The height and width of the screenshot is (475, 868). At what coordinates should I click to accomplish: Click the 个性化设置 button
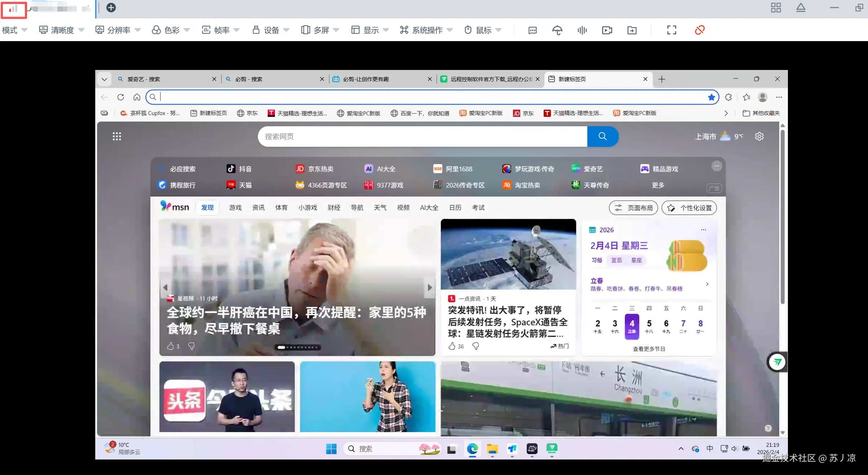(x=689, y=208)
